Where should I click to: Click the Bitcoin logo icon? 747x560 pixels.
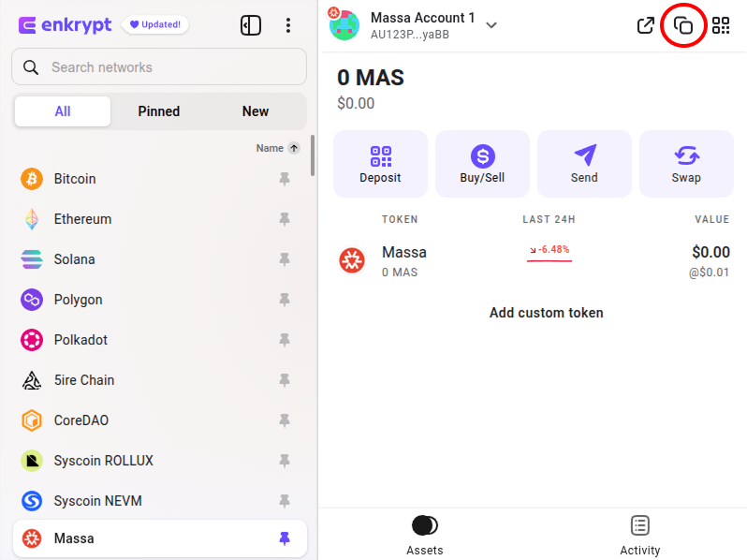[32, 179]
